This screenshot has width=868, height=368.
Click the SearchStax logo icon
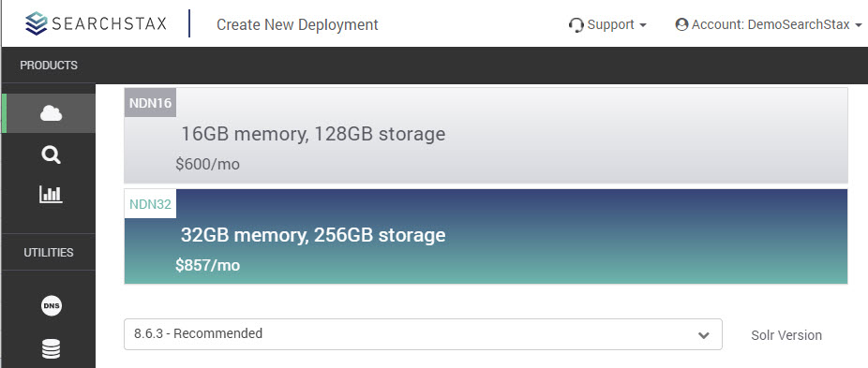coord(37,23)
